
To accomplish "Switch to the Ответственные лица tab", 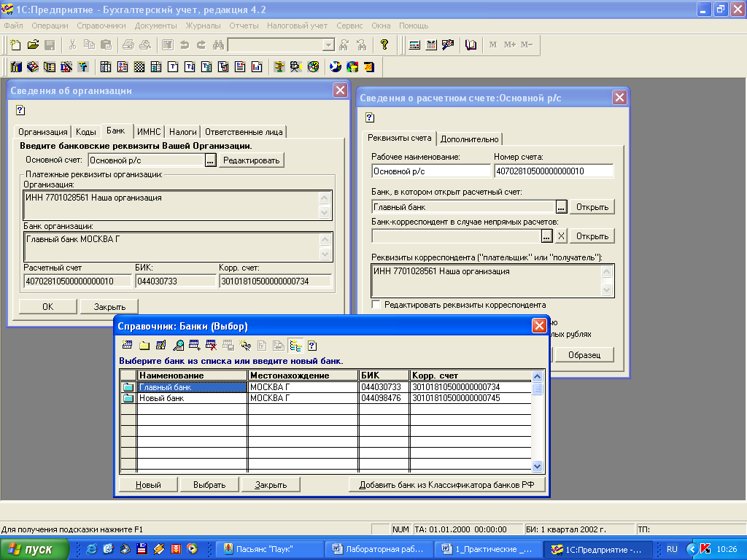I will 244,132.
